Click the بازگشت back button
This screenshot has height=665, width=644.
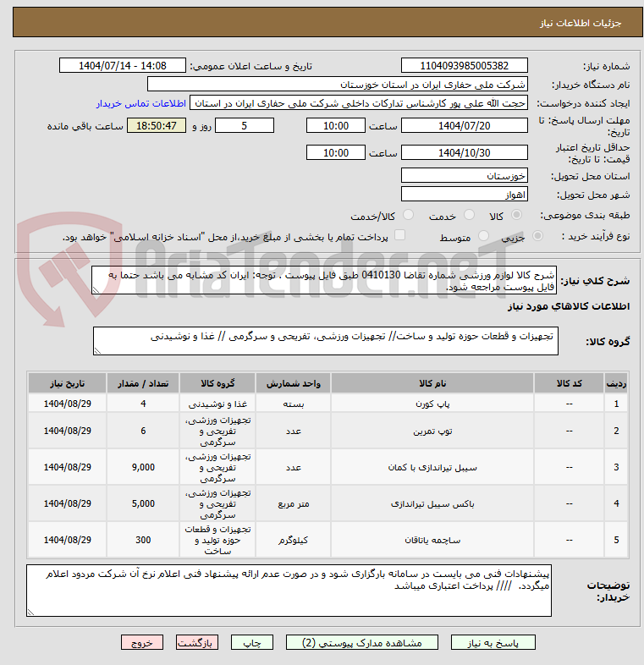click(x=197, y=642)
